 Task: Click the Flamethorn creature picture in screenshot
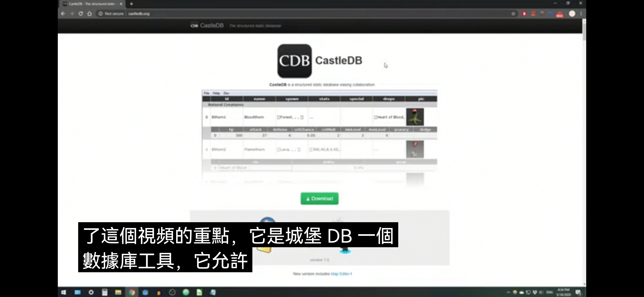point(415,149)
